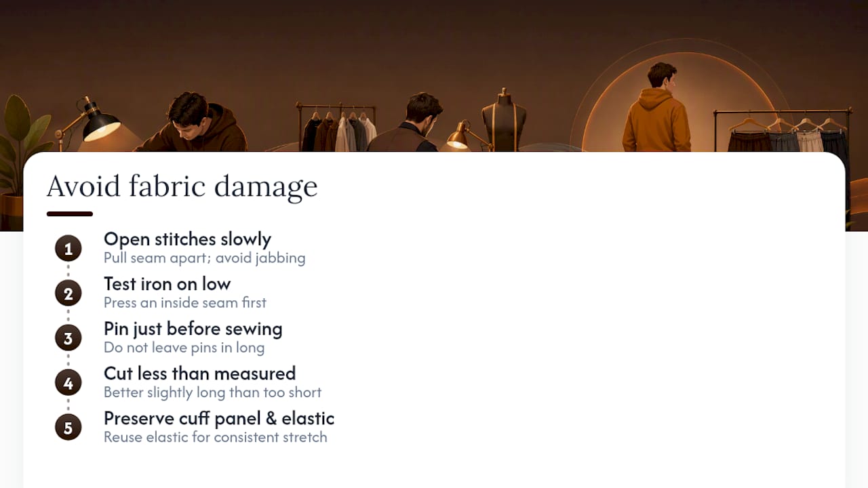Click 'Open stitches slowly' step title
The width and height of the screenshot is (868, 488).
(187, 239)
